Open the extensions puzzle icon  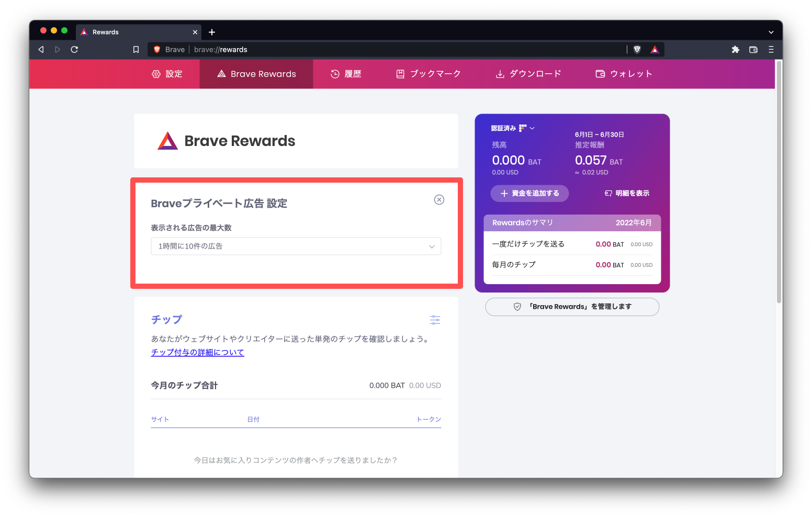[736, 49]
